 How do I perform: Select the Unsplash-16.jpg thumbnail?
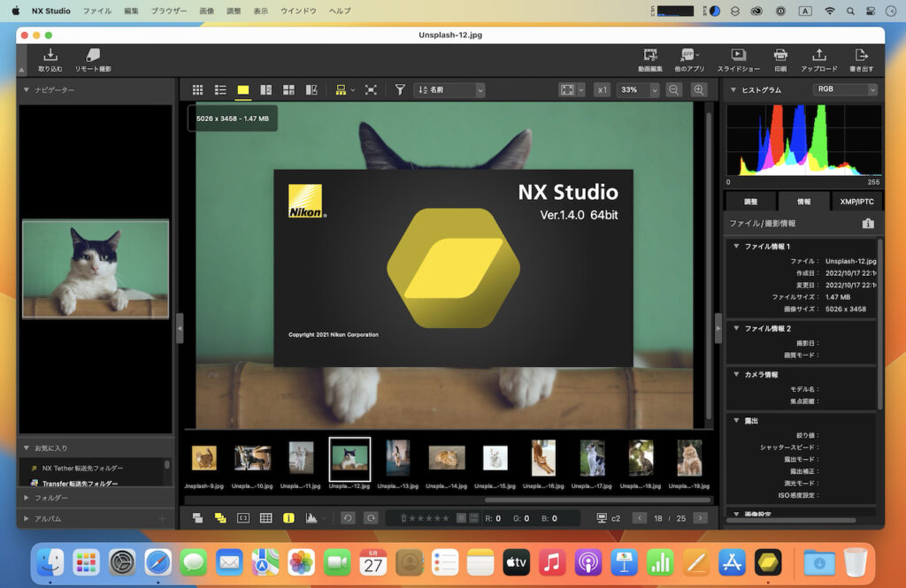point(543,458)
